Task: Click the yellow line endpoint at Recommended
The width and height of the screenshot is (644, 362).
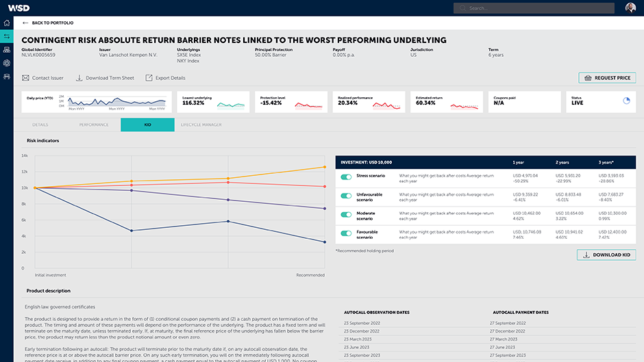Action: point(325,167)
